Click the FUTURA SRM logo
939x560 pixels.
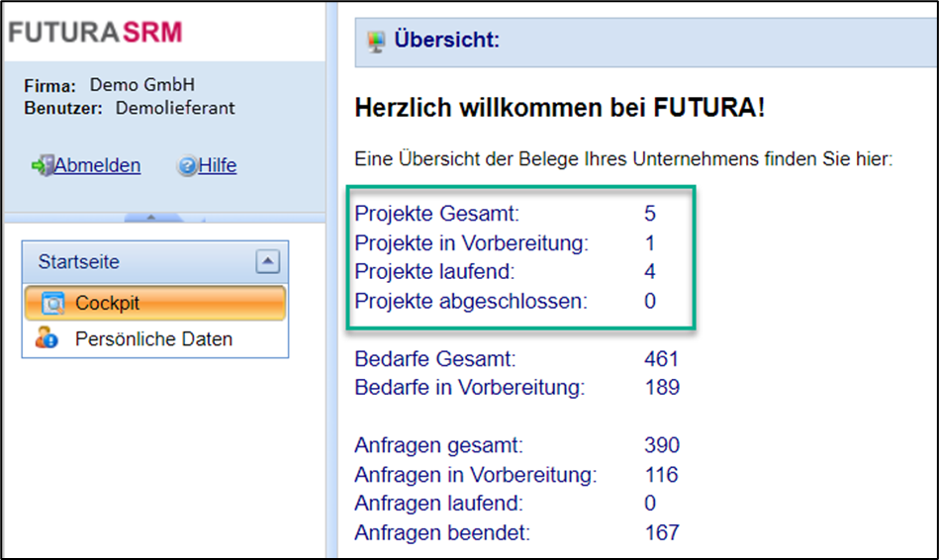pos(96,33)
